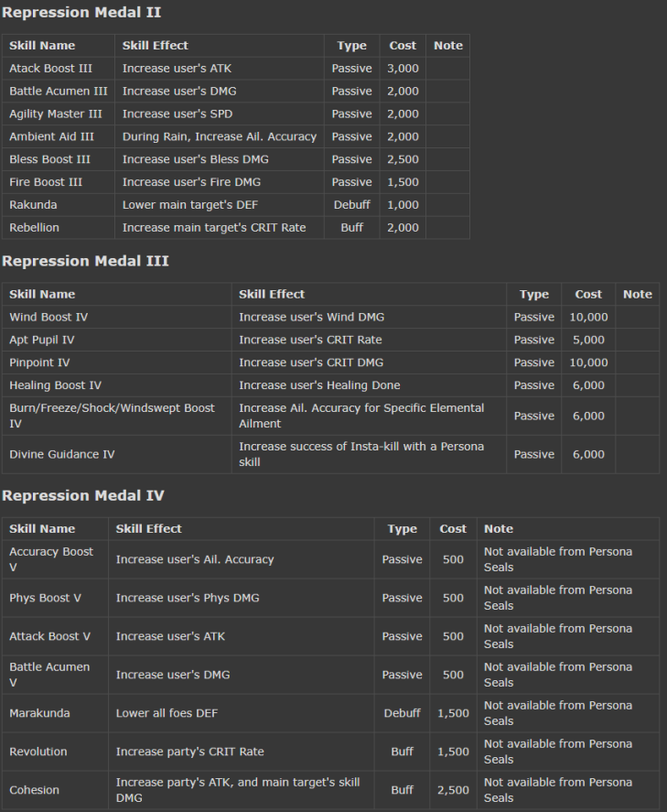Select 'Healing Boost IV' skill name

[x=56, y=385]
